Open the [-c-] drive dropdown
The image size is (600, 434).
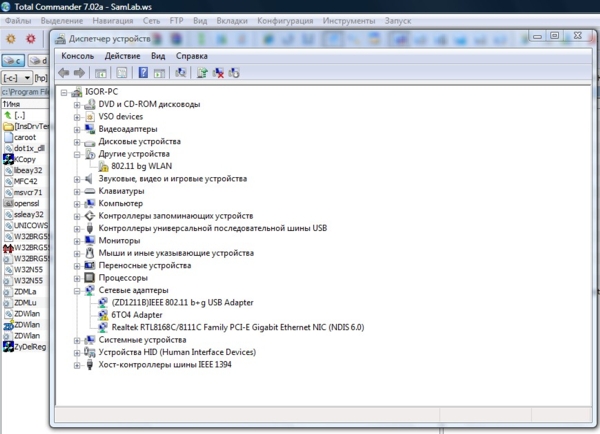17,78
